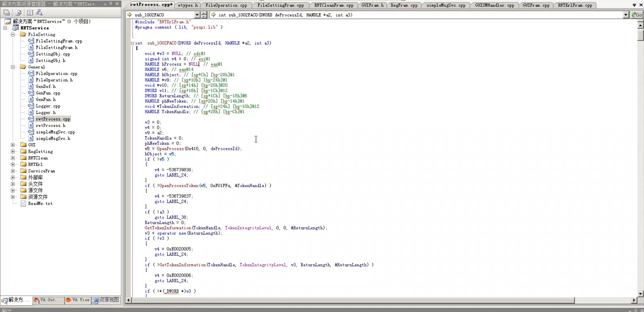Expand the RWTKrl folder in tree
The width and height of the screenshot is (644, 312).
point(13,165)
